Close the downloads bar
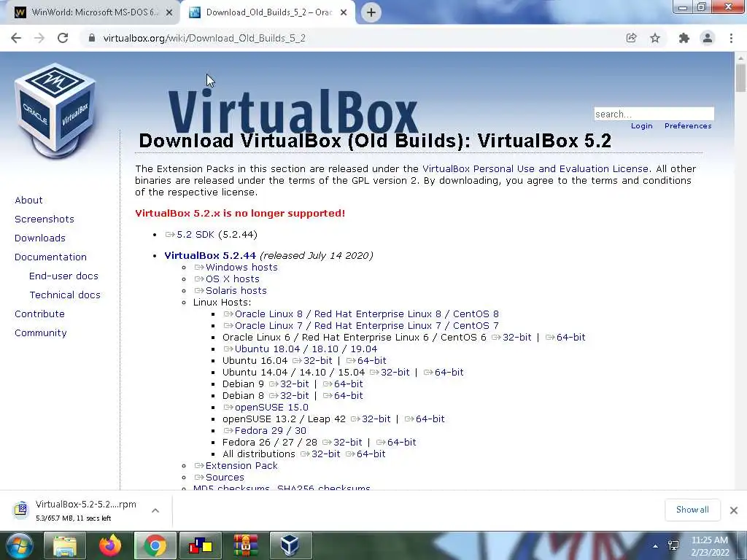The image size is (747, 560). tap(734, 510)
